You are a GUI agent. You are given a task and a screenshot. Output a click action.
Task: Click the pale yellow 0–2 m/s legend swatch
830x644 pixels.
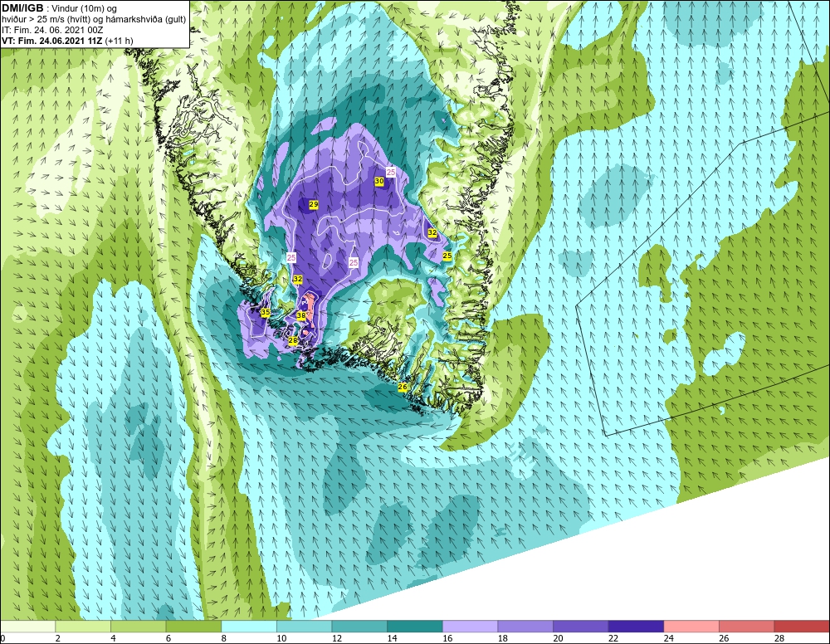pyautogui.click(x=27, y=627)
